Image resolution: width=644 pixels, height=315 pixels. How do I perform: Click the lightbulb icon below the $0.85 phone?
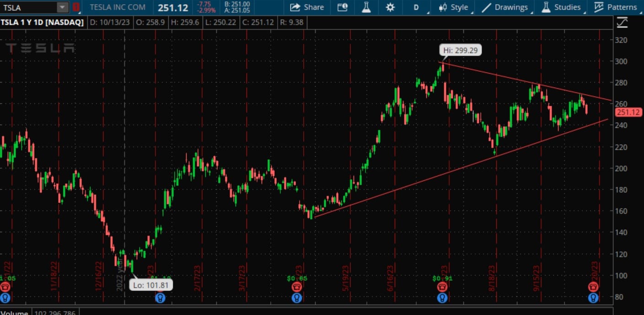point(297,298)
